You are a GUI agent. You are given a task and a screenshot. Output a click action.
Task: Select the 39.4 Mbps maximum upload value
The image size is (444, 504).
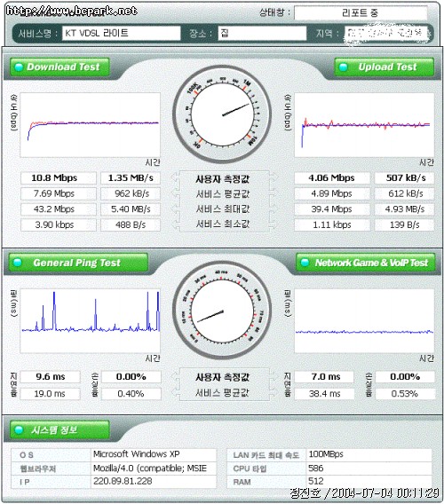(332, 209)
